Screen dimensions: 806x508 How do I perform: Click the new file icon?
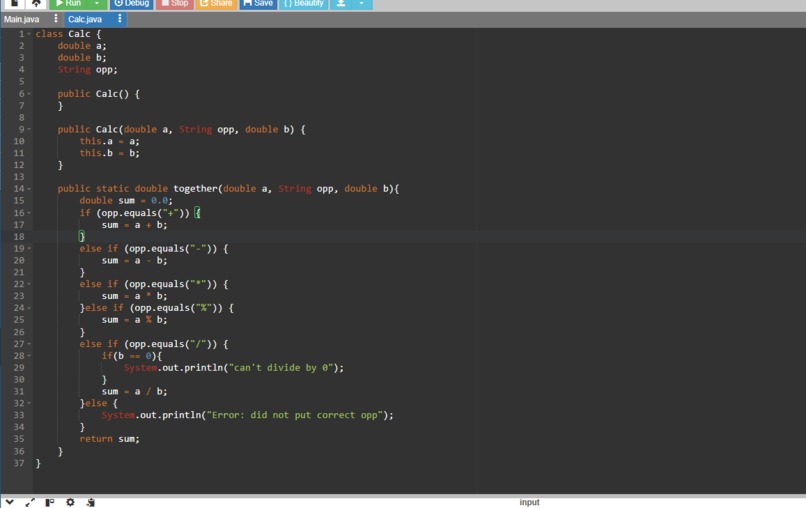coord(14,3)
